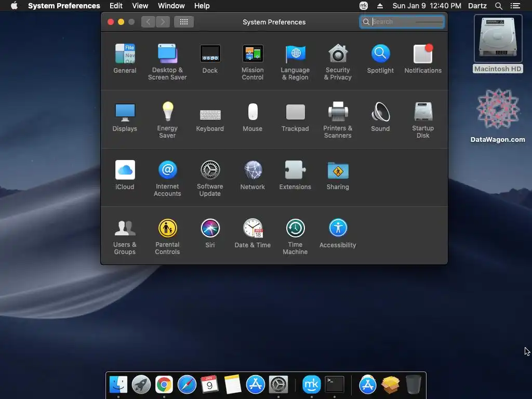Minimize the System Preferences window
532x399 pixels.
pyautogui.click(x=121, y=22)
